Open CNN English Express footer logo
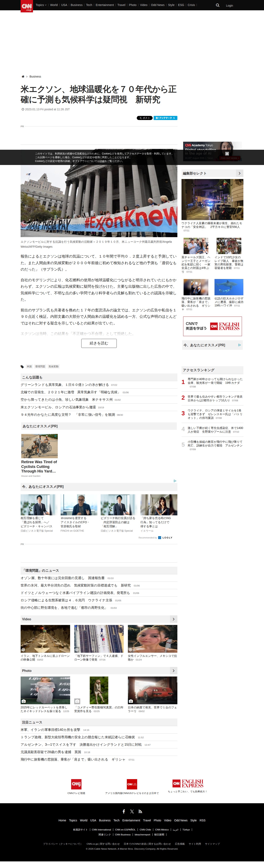Image resolution: width=264 pixels, height=868 pixels. (x=188, y=783)
